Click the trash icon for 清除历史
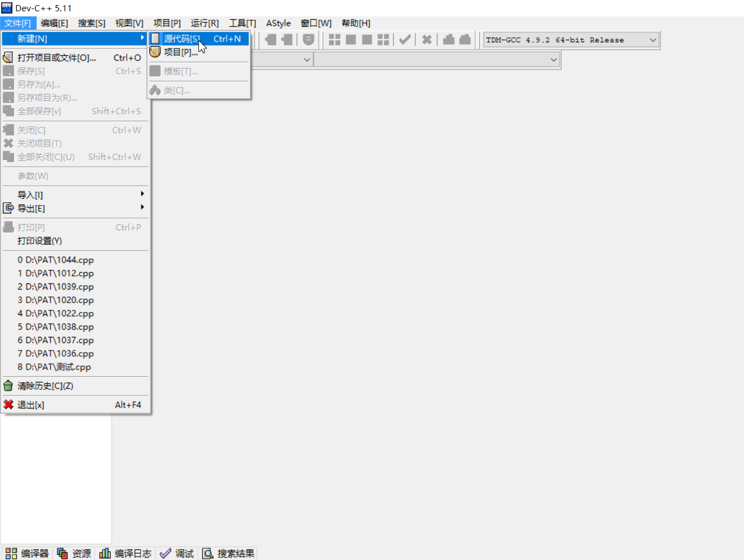The image size is (744, 560). point(8,386)
